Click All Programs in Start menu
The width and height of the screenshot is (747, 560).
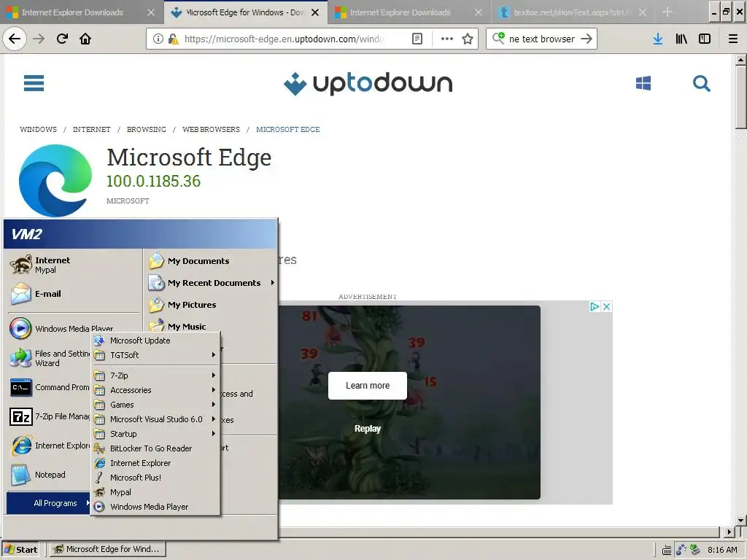pyautogui.click(x=49, y=503)
